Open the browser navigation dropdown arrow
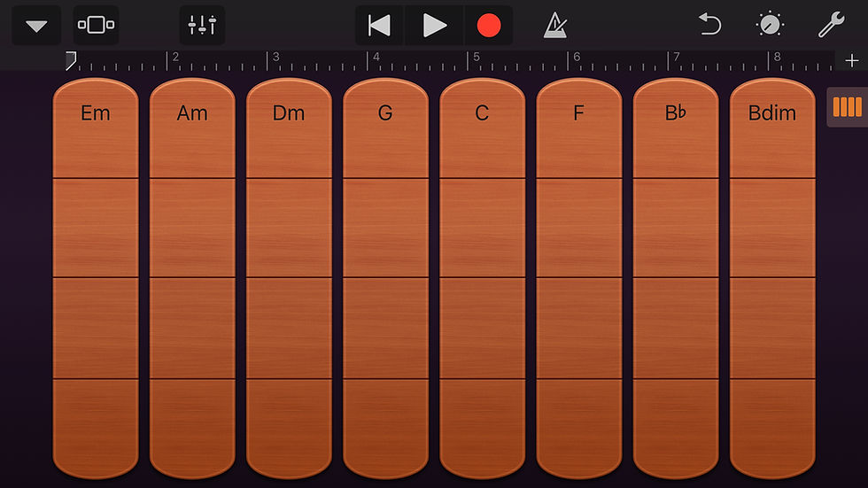The height and width of the screenshot is (488, 868). [x=36, y=26]
